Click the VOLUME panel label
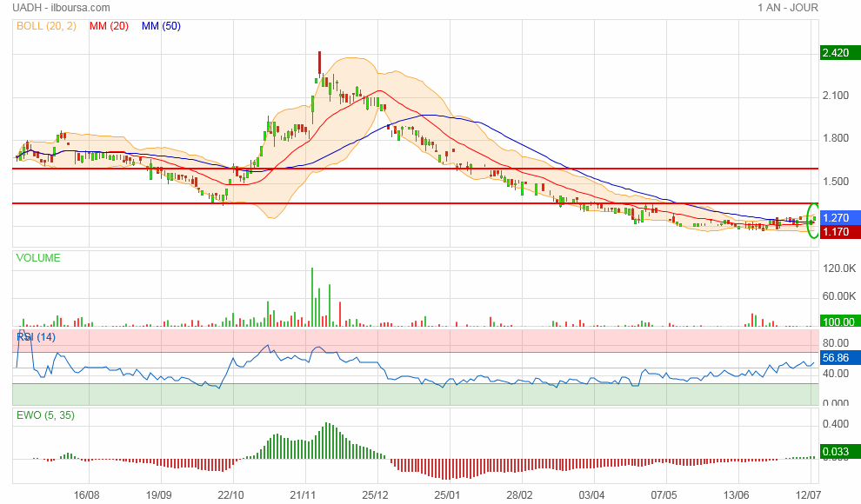Image resolution: width=861 pixels, height=504 pixels. click(x=38, y=258)
